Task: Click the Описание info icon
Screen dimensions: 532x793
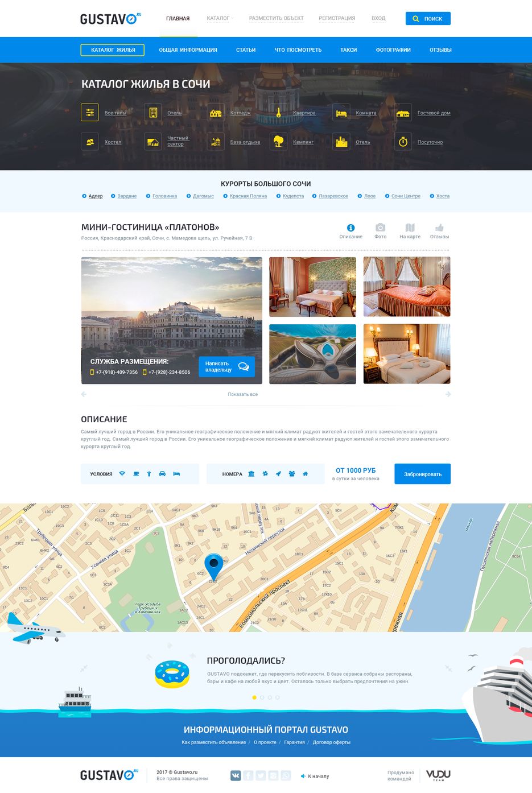Action: (x=350, y=228)
